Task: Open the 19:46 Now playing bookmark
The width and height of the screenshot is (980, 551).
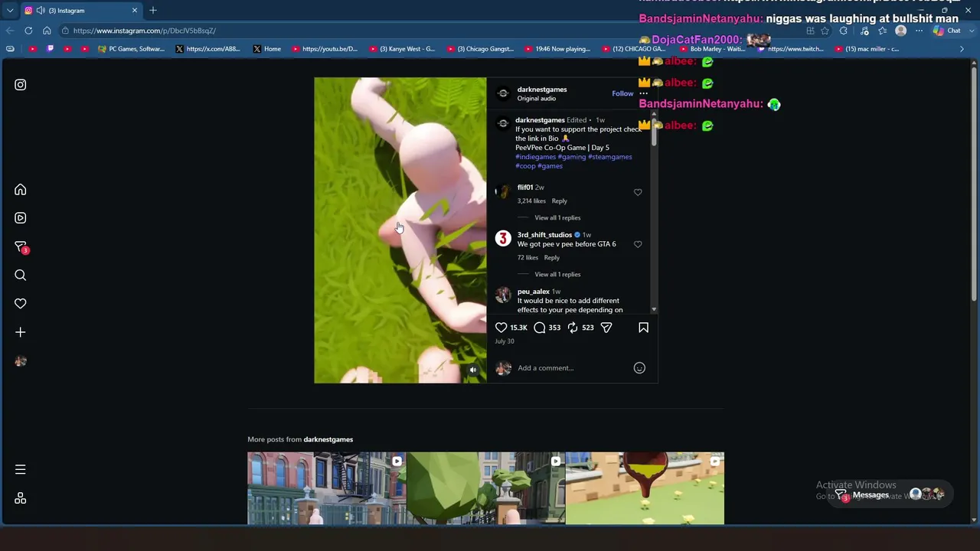Action: [557, 49]
